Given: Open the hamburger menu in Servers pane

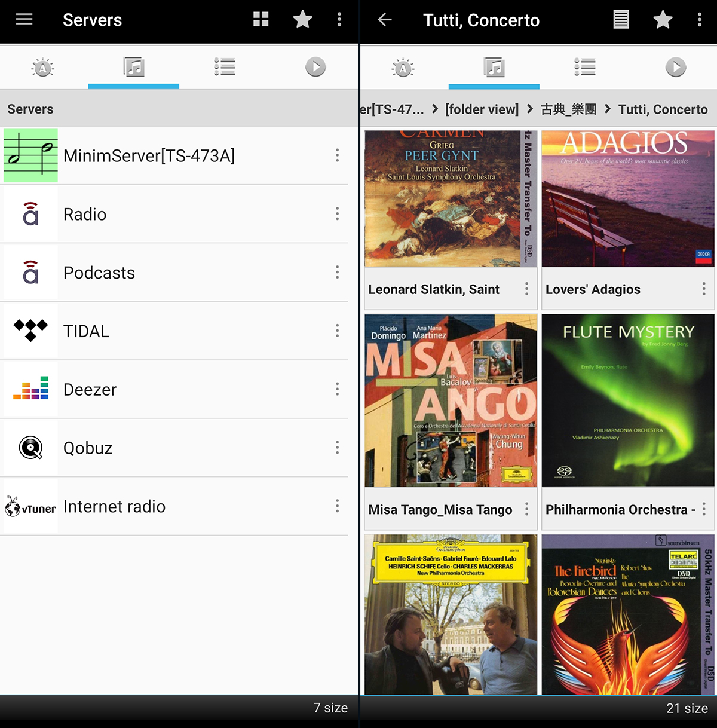Looking at the screenshot, I should [24, 20].
